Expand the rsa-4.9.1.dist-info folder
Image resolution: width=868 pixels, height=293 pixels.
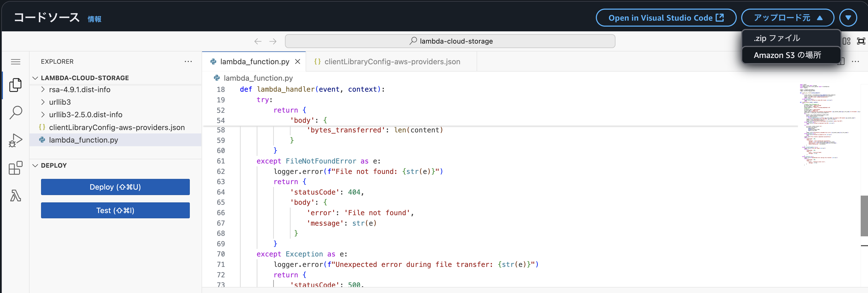(79, 90)
